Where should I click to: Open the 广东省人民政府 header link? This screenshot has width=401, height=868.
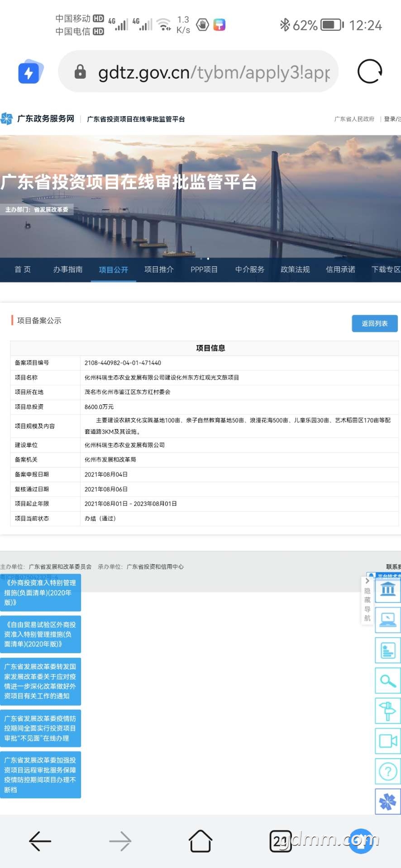click(354, 119)
